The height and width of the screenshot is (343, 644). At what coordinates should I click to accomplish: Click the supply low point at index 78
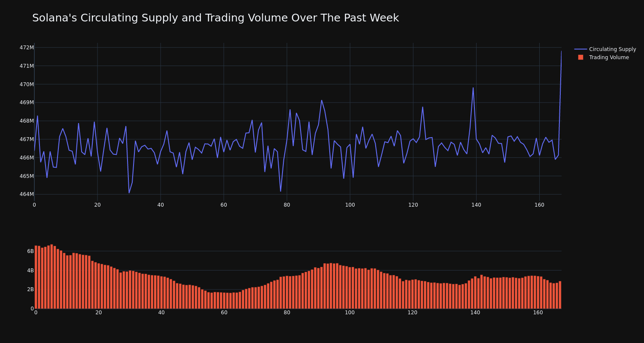tap(280, 191)
